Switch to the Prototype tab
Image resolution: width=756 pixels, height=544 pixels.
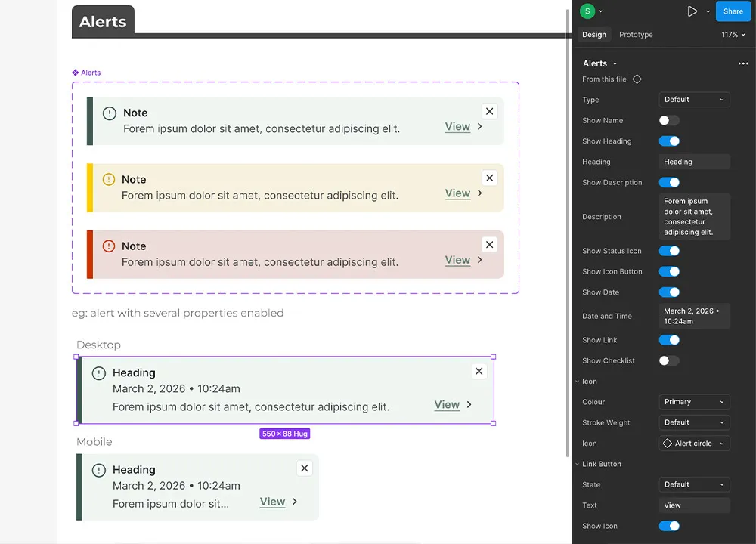636,35
